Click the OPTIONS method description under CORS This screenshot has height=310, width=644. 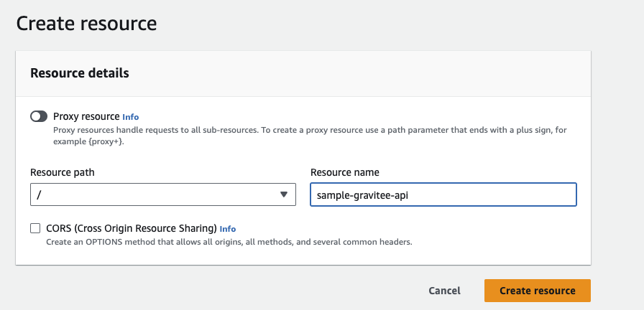229,242
